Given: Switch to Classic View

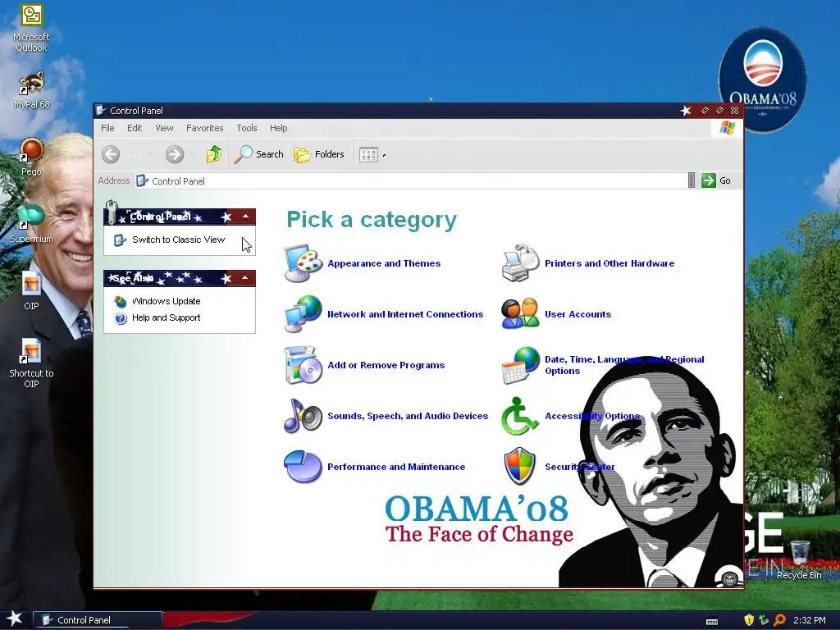Looking at the screenshot, I should (178, 240).
